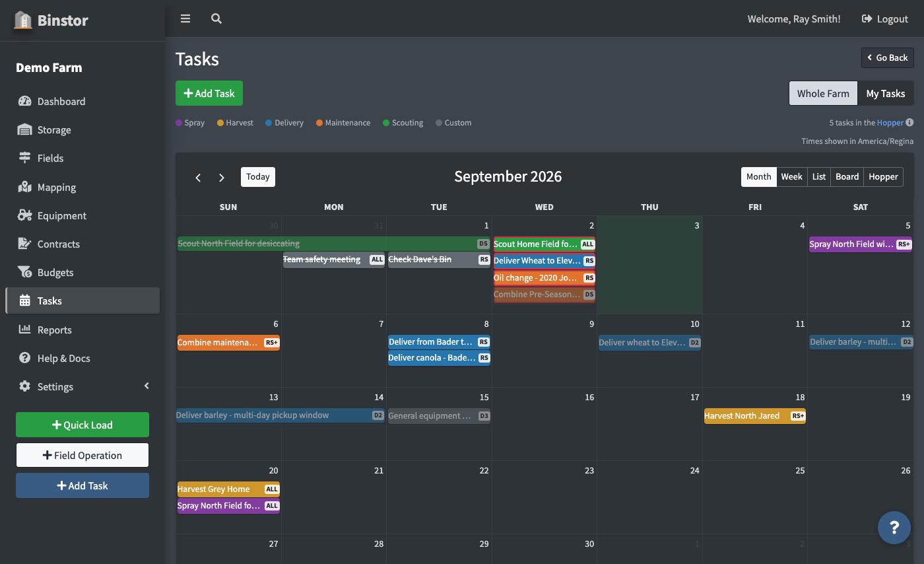Open search with the magnifier icon
Screen dimensions: 924x564
pyautogui.click(x=216, y=18)
